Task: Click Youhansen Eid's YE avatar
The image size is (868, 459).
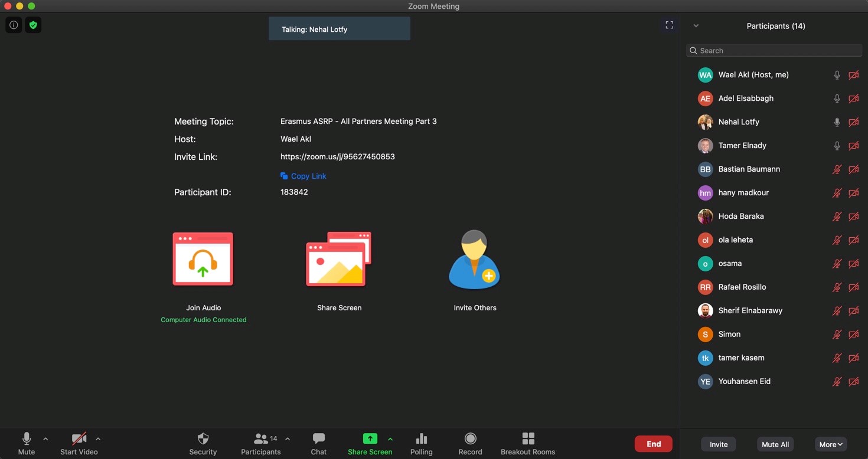Action: click(705, 382)
